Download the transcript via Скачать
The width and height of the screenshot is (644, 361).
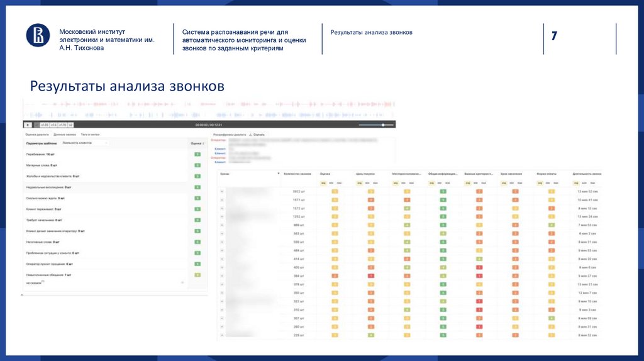pos(257,135)
